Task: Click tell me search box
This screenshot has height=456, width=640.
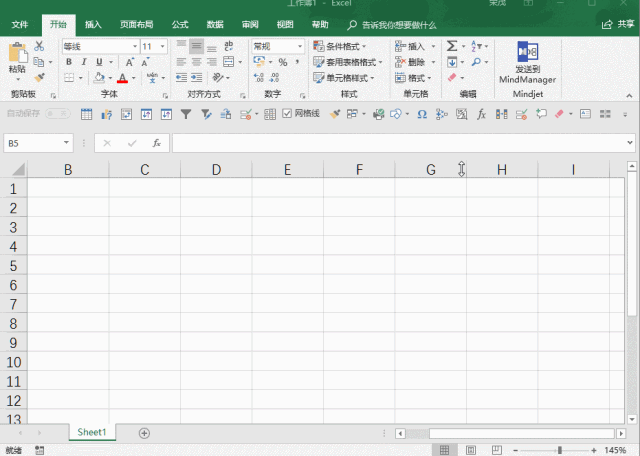Action: [x=392, y=25]
